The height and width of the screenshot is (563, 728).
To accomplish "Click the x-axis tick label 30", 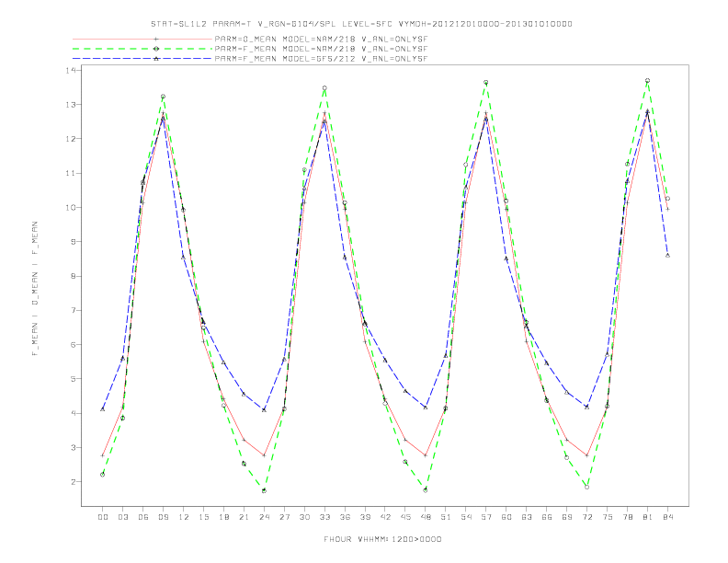I will tap(304, 517).
